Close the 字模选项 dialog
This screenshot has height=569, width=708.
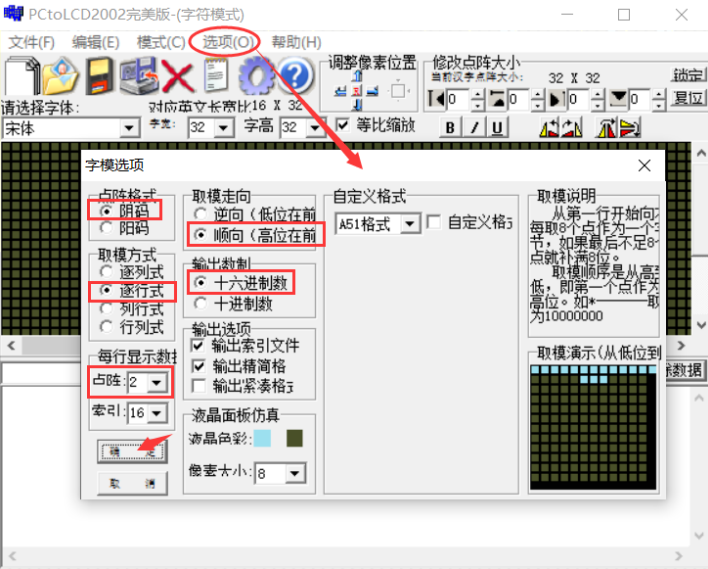(644, 166)
